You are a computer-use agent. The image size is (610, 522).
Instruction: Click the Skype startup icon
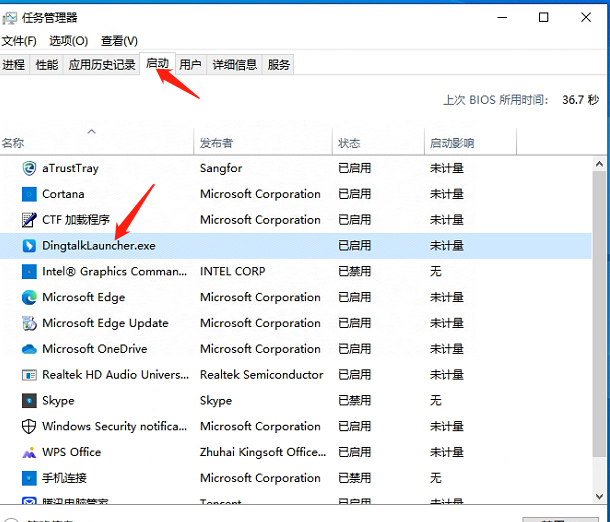click(29, 401)
